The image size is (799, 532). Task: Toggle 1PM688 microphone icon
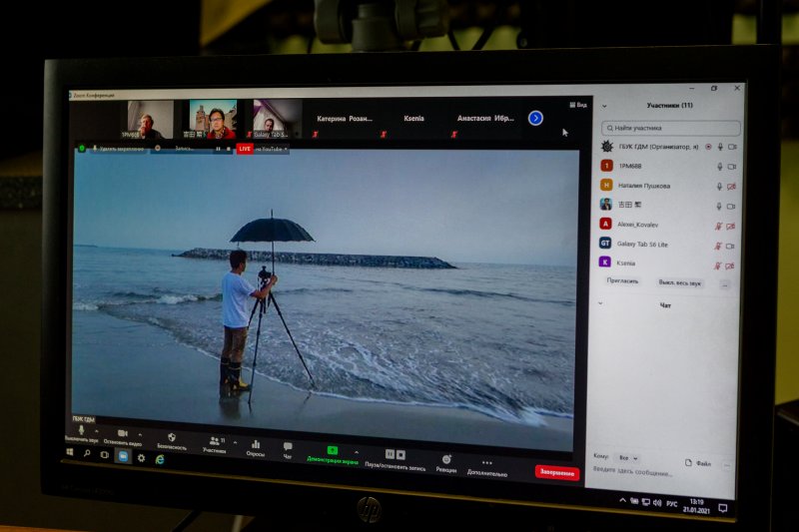coord(719,166)
